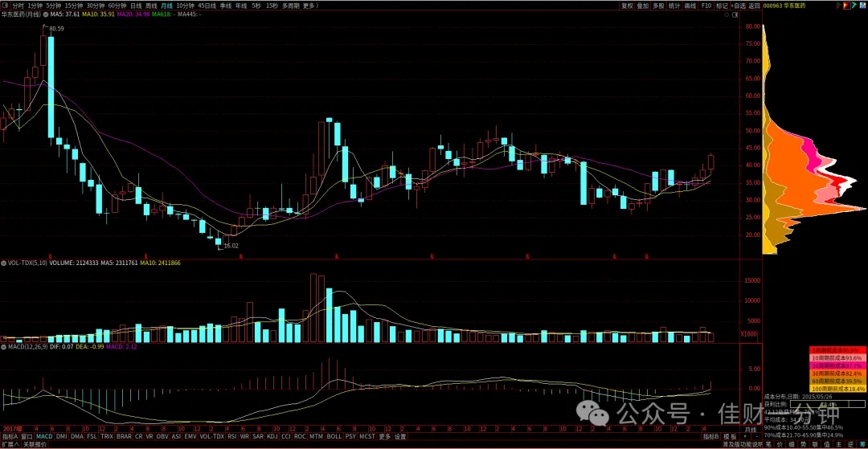This screenshot has width=868, height=449.
Task: Select the 指标B tab
Action: 711,437
